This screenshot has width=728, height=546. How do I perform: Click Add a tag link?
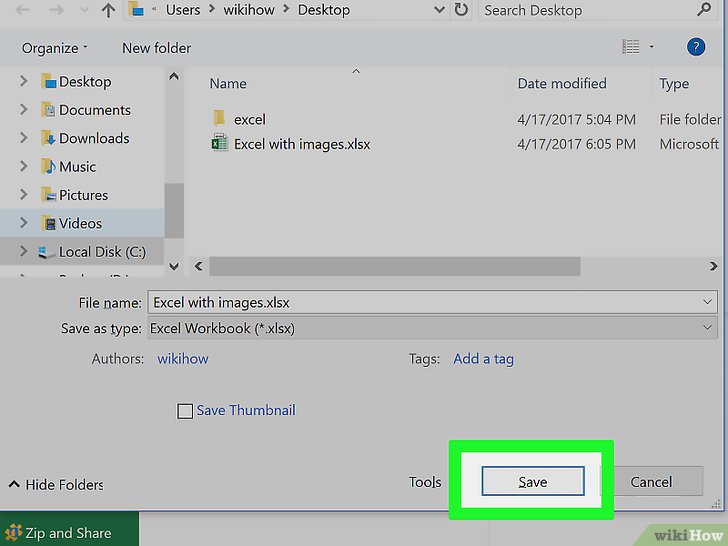click(483, 358)
